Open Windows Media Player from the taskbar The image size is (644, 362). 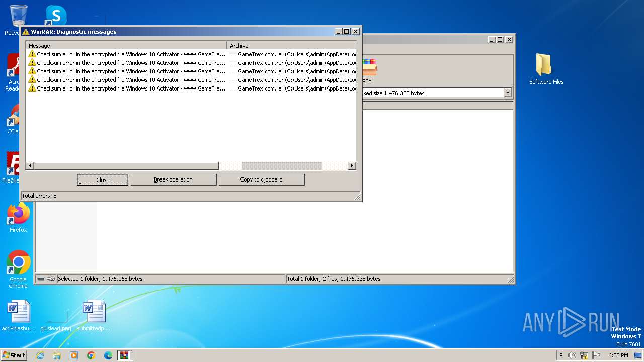[74, 355]
